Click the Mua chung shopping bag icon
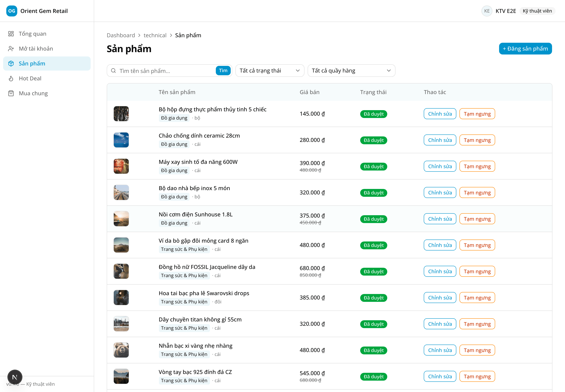This screenshot has height=392, width=565. [11, 93]
